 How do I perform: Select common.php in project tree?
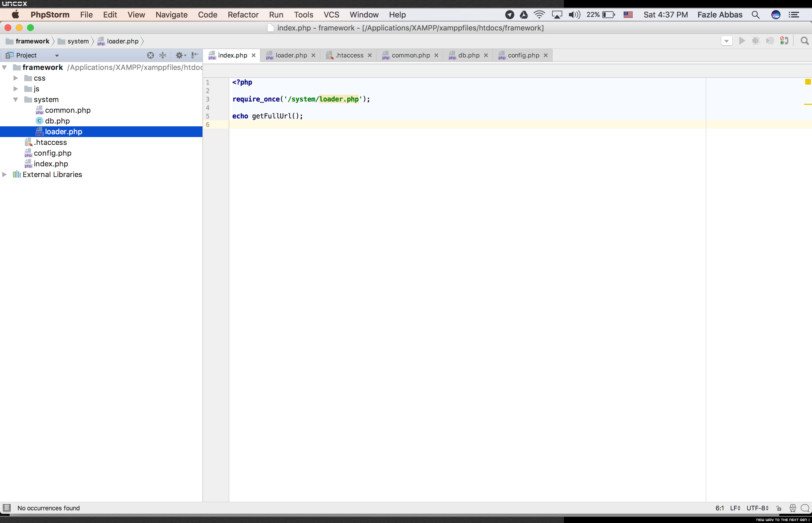pyautogui.click(x=68, y=110)
